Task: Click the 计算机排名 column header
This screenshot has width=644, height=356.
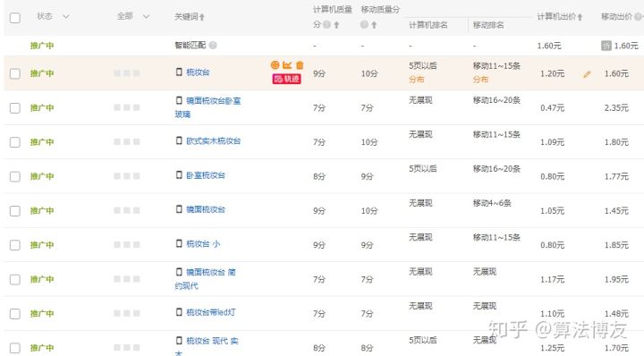Action: 428,25
